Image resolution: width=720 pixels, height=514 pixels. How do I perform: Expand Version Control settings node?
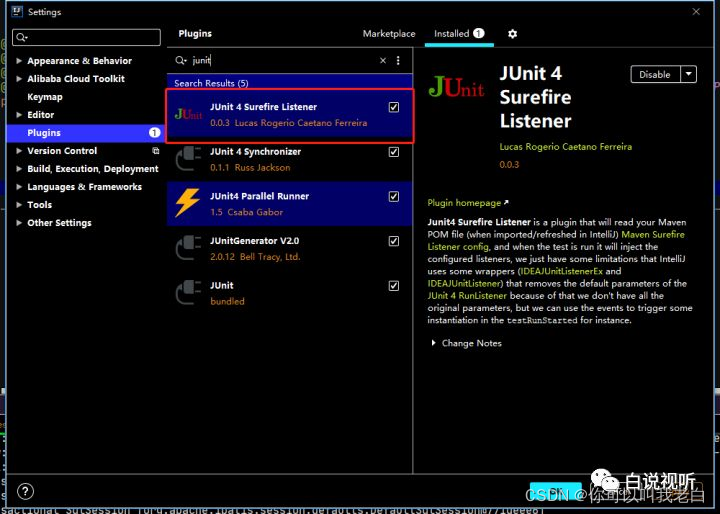pos(19,151)
